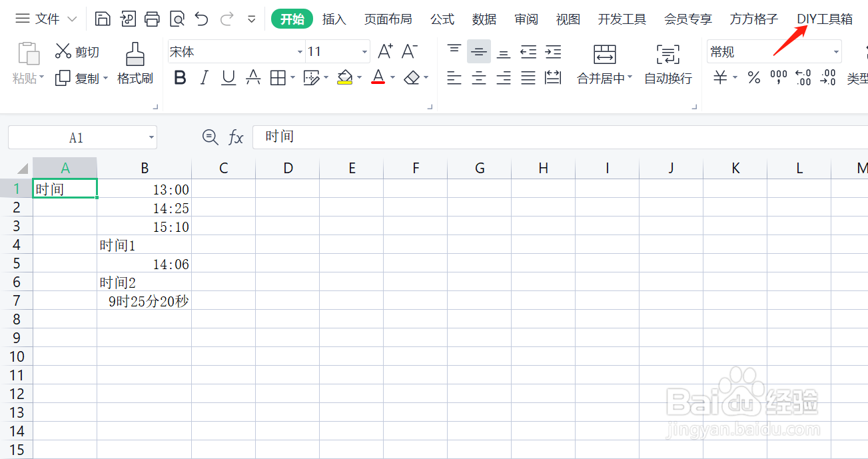The height and width of the screenshot is (459, 868).
Task: Click the Copy (复制) icon
Action: tap(61, 78)
